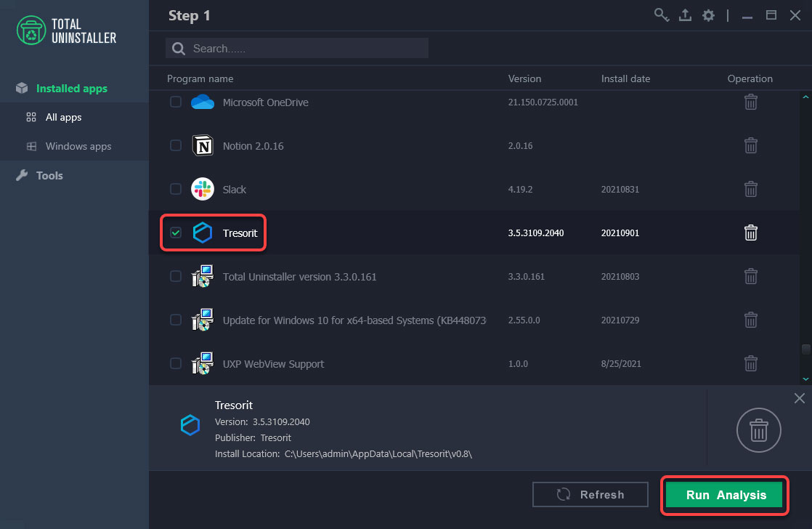This screenshot has width=812, height=529.
Task: Click the trash icon for Slack
Action: 750,189
